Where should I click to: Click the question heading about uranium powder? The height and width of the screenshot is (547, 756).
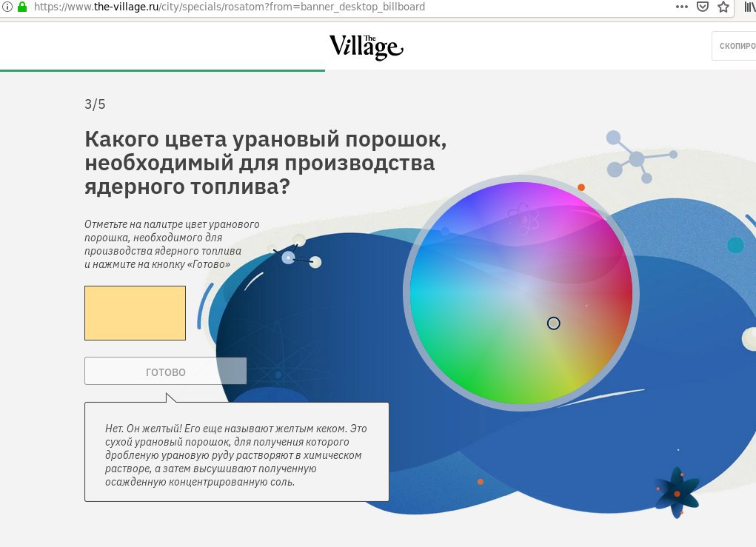(266, 162)
